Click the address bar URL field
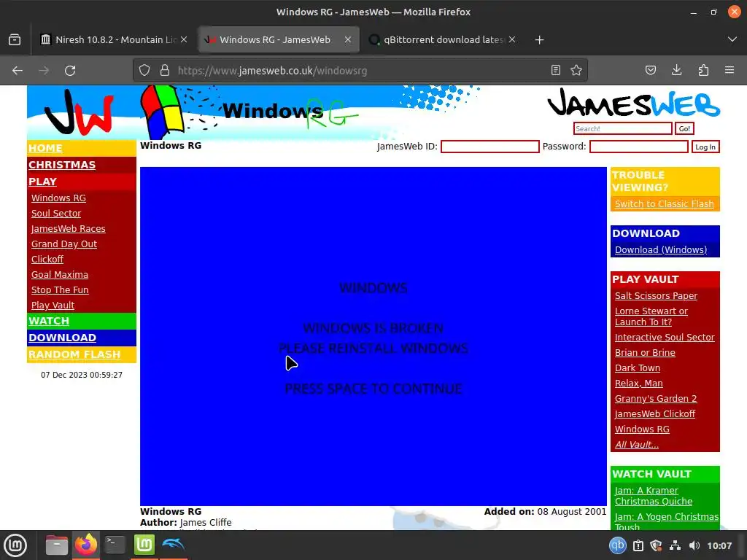The image size is (747, 560). point(362,71)
